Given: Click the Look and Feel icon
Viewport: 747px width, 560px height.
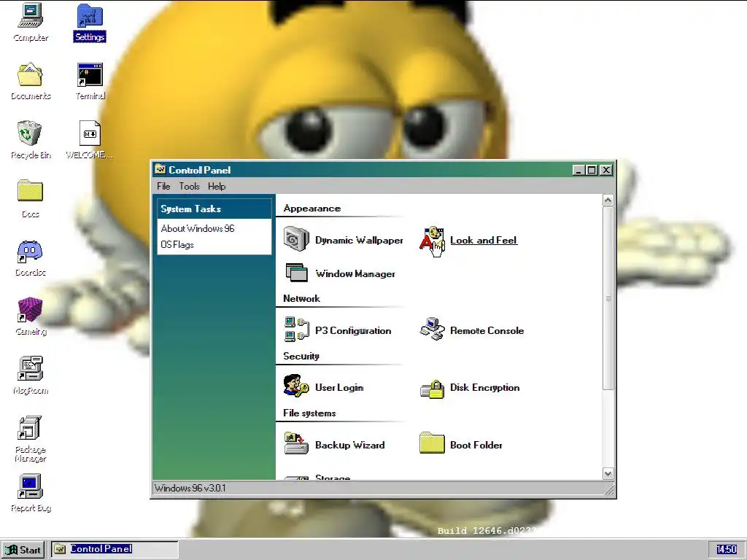Looking at the screenshot, I should [432, 241].
